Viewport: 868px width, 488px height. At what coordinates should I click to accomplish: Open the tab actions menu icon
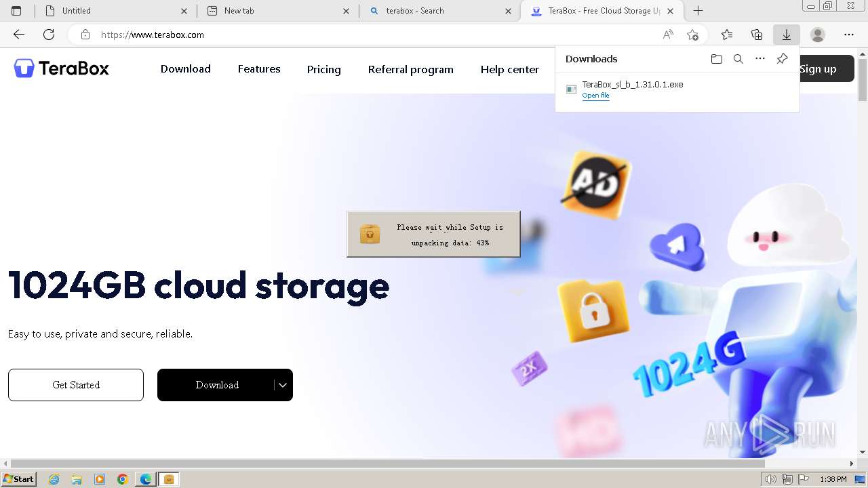[16, 11]
